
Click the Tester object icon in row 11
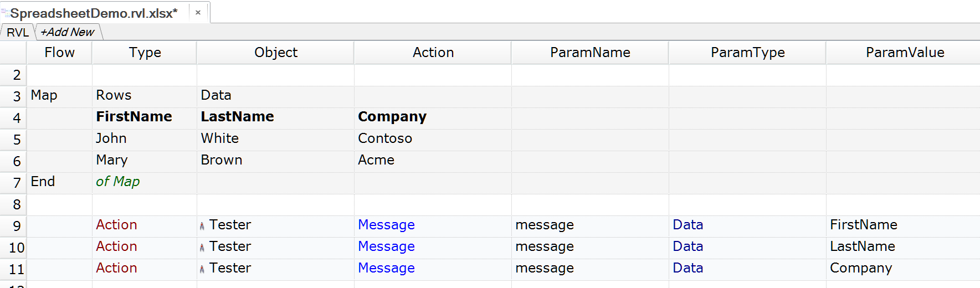click(x=202, y=269)
